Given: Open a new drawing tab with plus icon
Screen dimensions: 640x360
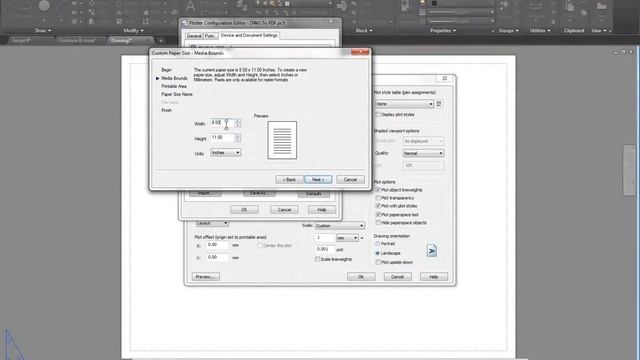Looking at the screenshot, I should [x=161, y=40].
